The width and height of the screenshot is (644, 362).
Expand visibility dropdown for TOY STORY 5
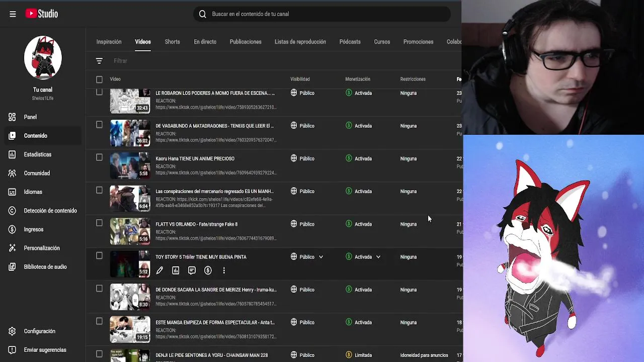click(321, 257)
